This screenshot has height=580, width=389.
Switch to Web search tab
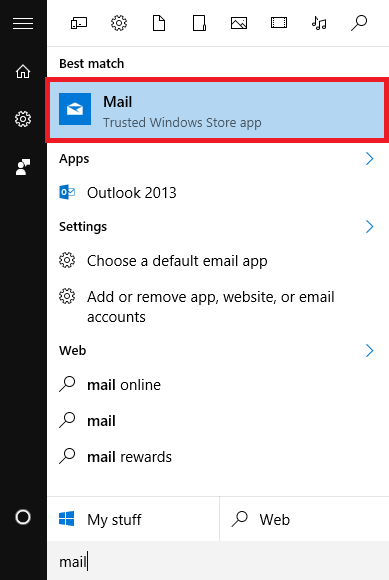pos(304,519)
